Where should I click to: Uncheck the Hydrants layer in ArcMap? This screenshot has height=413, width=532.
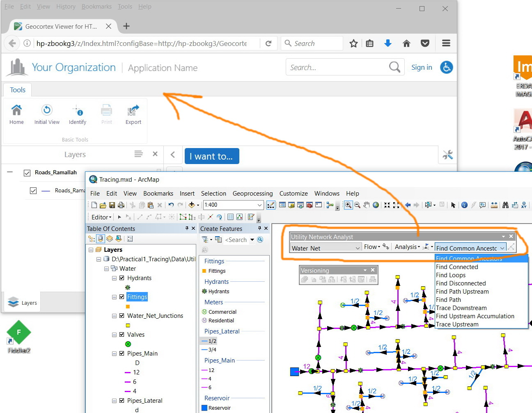coord(122,278)
